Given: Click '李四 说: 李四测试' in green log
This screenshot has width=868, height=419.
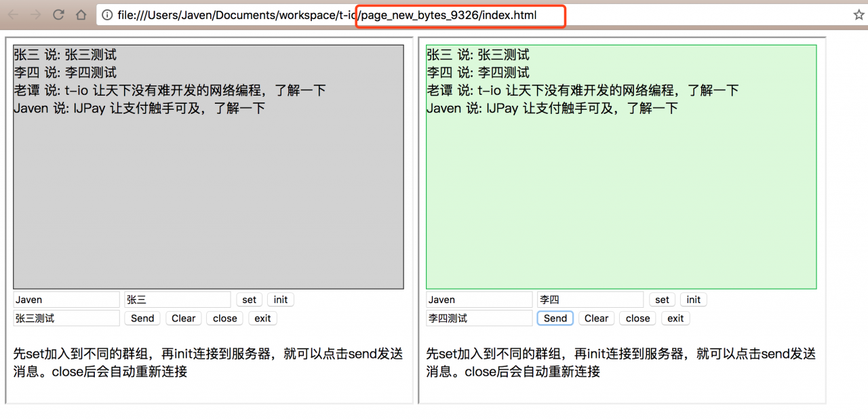Looking at the screenshot, I should point(478,73).
